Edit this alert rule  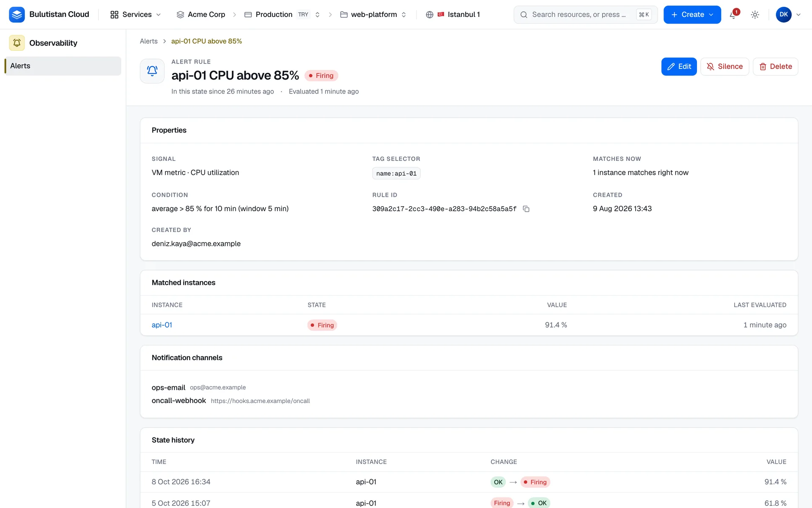pyautogui.click(x=679, y=66)
